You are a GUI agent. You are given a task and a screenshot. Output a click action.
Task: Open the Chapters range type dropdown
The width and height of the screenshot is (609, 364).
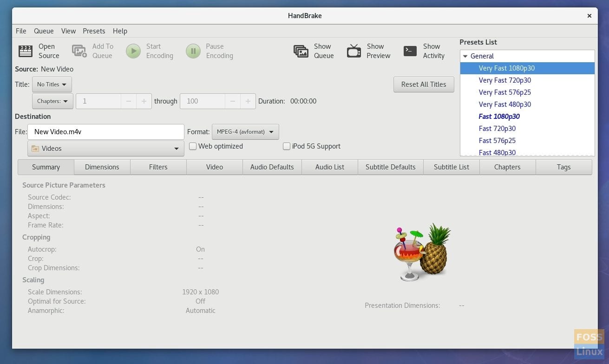52,101
